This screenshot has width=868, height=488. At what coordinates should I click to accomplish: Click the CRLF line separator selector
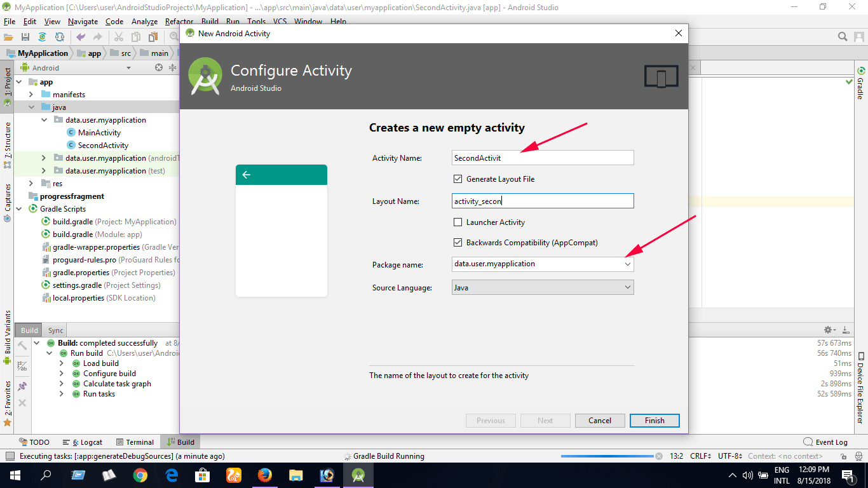click(x=702, y=456)
